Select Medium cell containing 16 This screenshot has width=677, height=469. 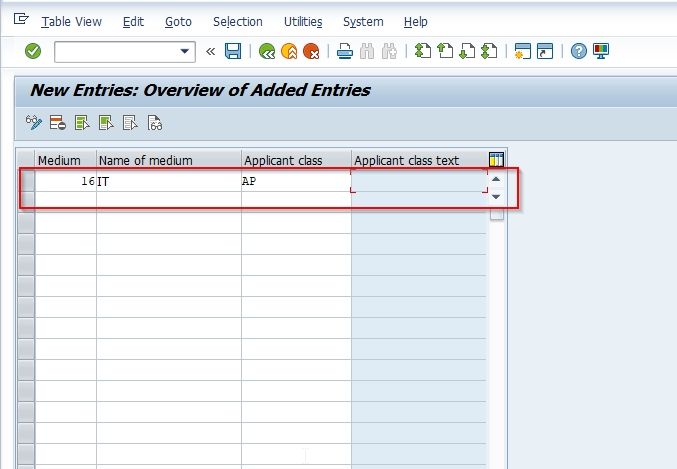click(66, 181)
